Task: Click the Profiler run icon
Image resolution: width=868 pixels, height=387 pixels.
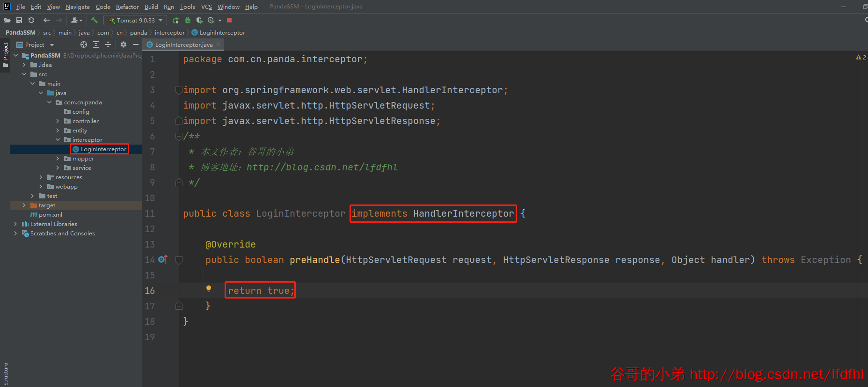Action: [x=211, y=20]
